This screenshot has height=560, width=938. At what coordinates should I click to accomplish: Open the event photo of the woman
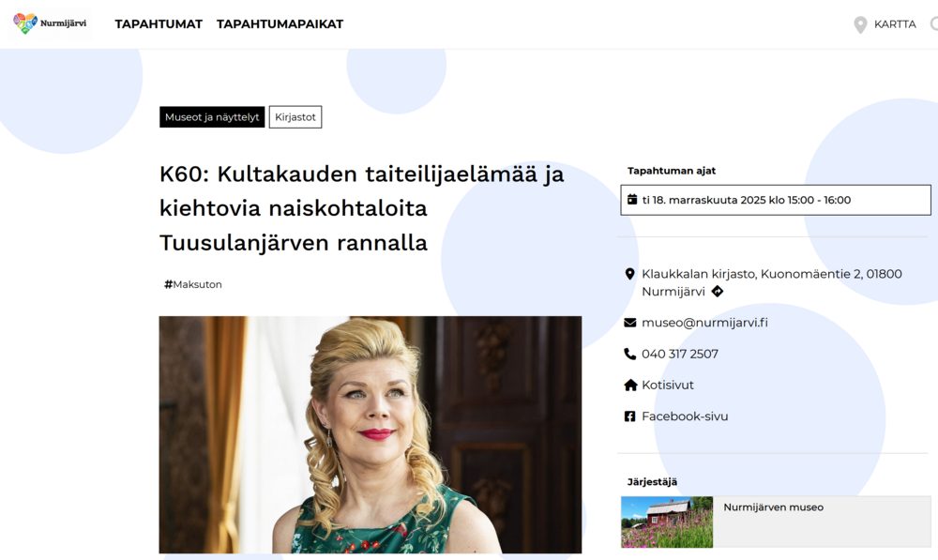(x=370, y=434)
